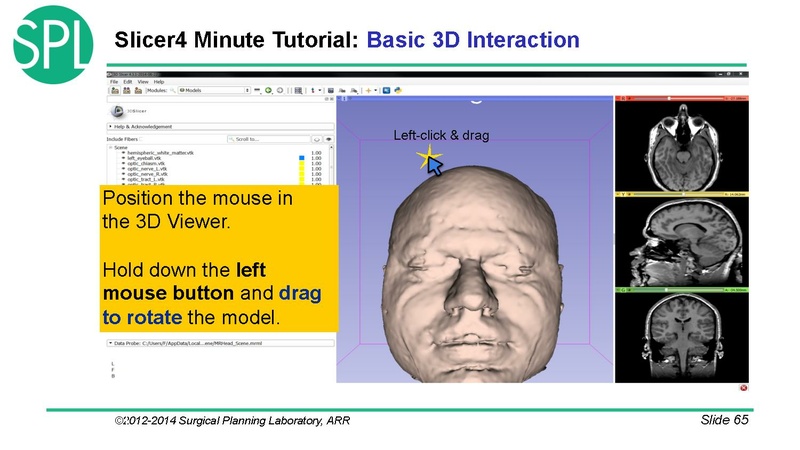Click the mouse mode arrow icon
Viewport: 800px width, 450px height.
[313, 90]
